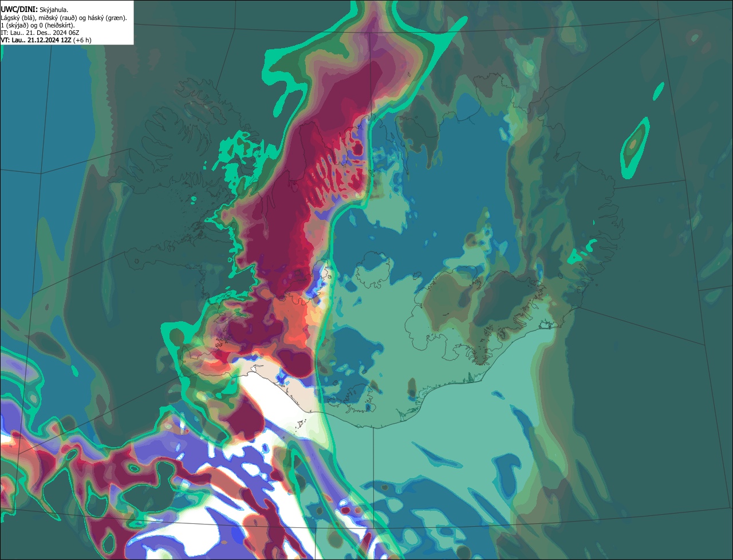Click the 'VT: Lau.. 21.12.2024 12Z (+6 h)' line
Screen dimensions: 733x560
point(46,40)
